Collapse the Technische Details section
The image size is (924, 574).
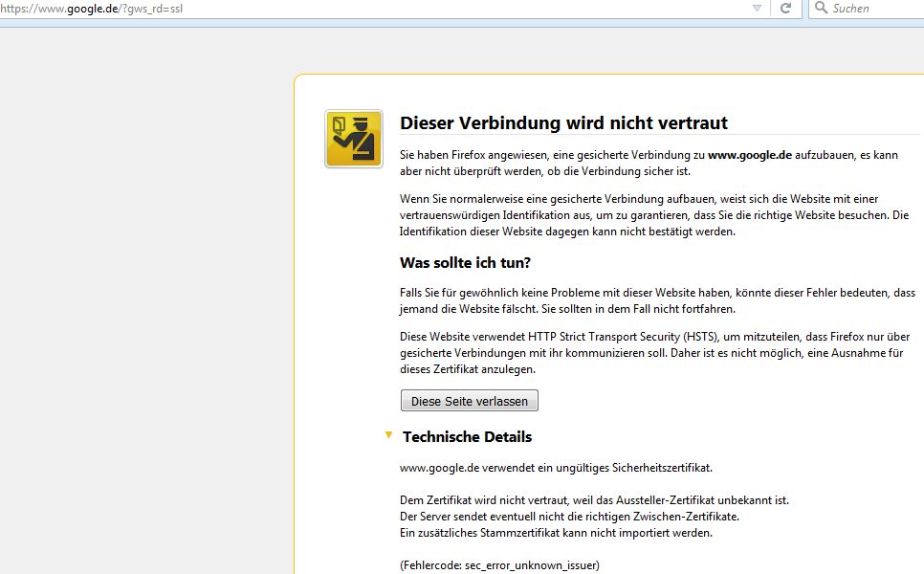(388, 435)
